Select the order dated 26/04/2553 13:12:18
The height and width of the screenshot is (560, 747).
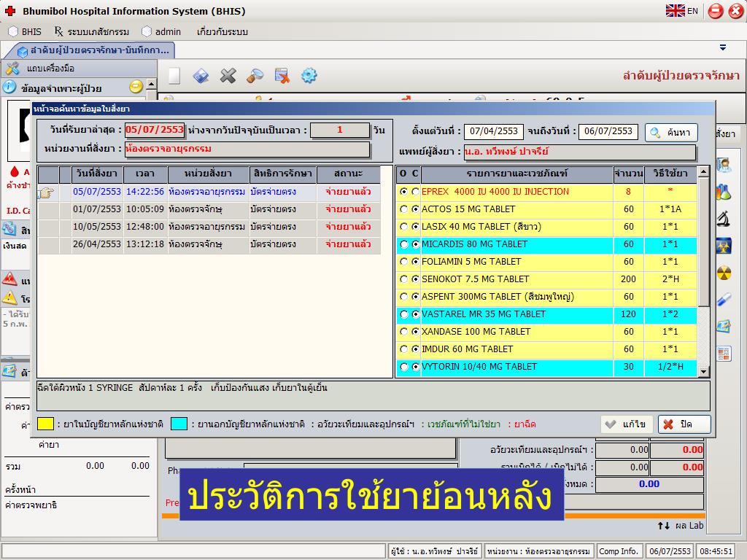point(209,244)
